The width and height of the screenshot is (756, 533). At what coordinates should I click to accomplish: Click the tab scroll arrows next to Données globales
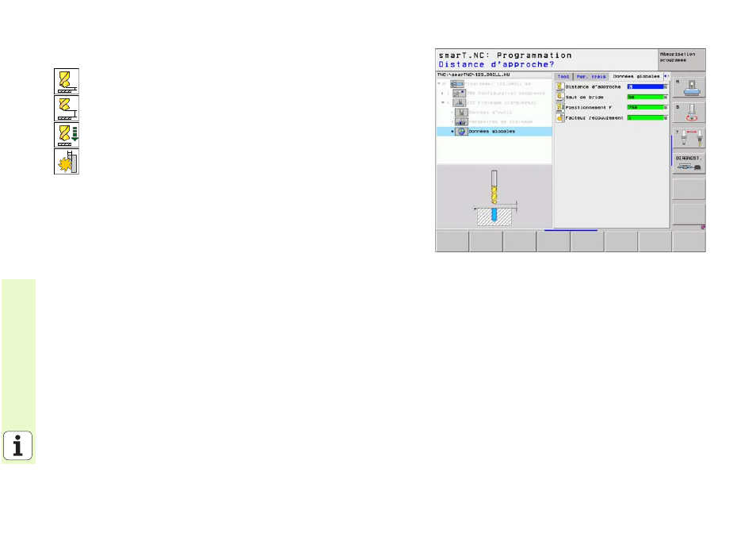click(666, 76)
